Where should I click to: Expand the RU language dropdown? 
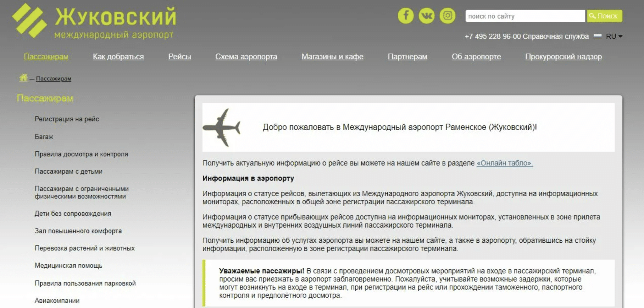coord(614,36)
